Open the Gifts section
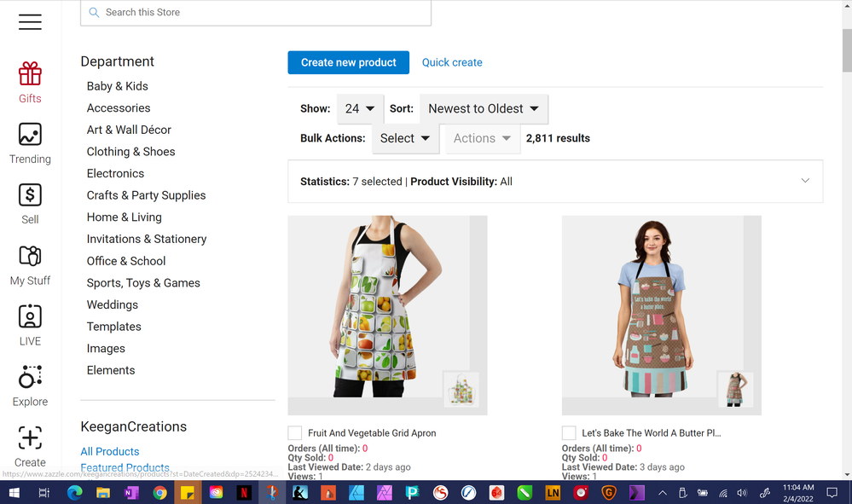Screen dimensions: 852x504 [x=30, y=83]
